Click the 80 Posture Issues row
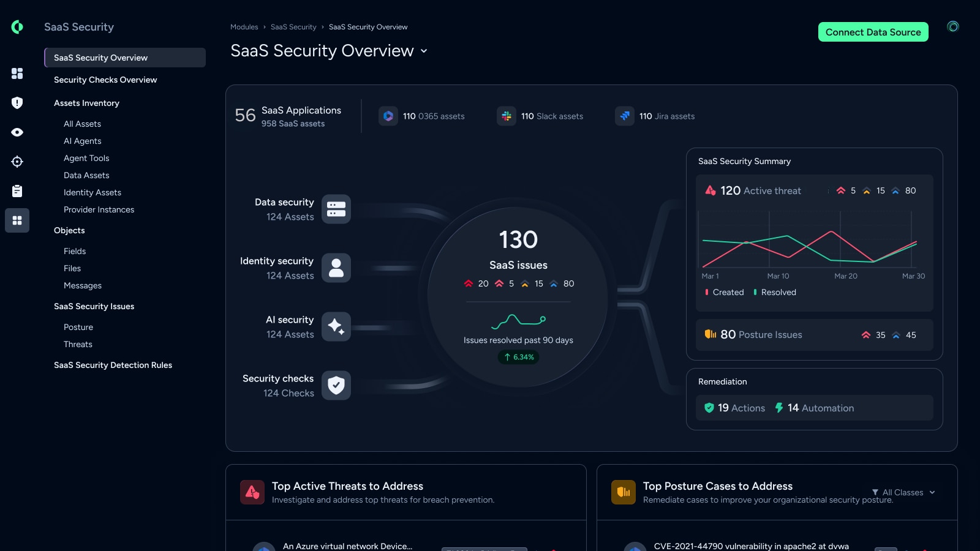The height and width of the screenshot is (551, 980). pos(815,335)
